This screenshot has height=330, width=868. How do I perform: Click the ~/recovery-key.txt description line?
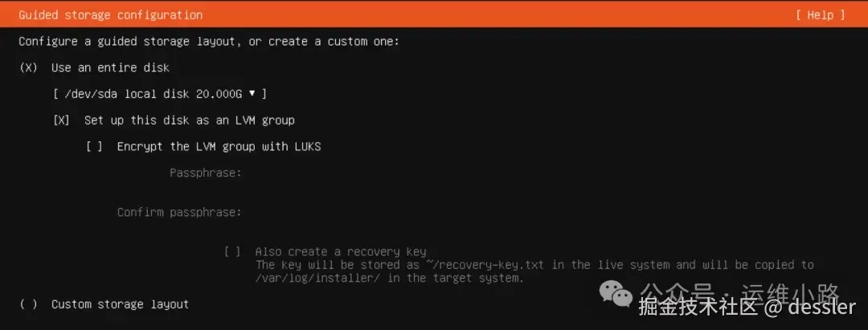[x=534, y=265]
